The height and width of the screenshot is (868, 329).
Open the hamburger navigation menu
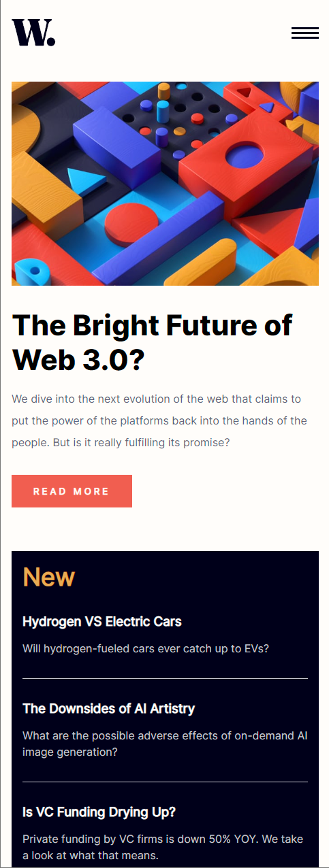pyautogui.click(x=305, y=33)
